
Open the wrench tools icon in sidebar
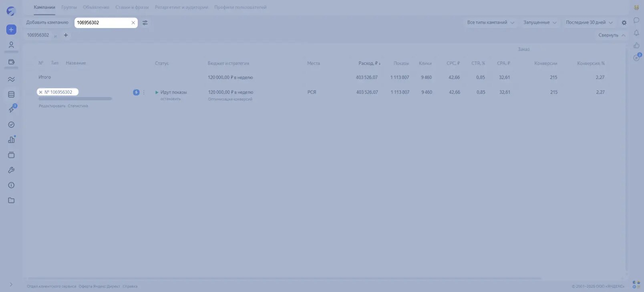11,170
